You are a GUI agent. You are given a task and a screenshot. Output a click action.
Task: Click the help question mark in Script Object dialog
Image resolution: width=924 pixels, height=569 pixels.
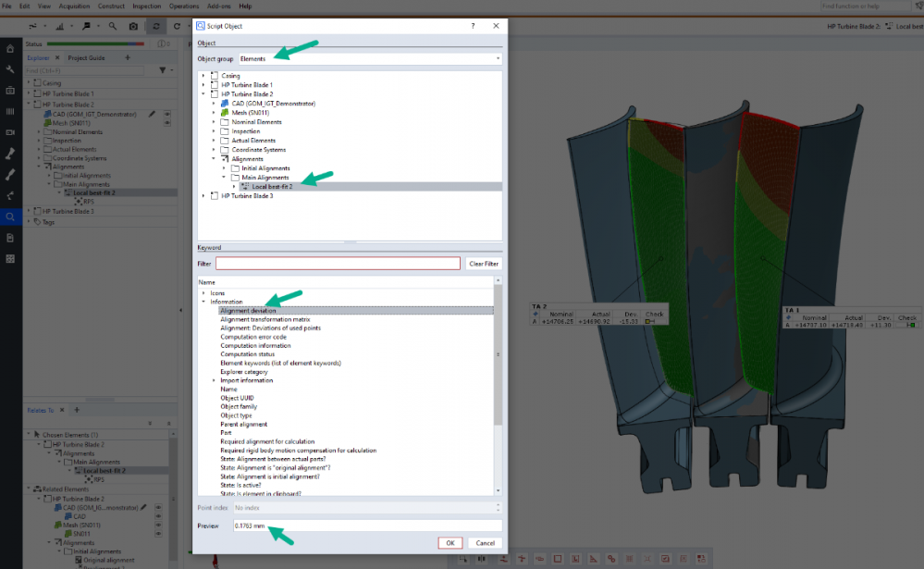473,26
